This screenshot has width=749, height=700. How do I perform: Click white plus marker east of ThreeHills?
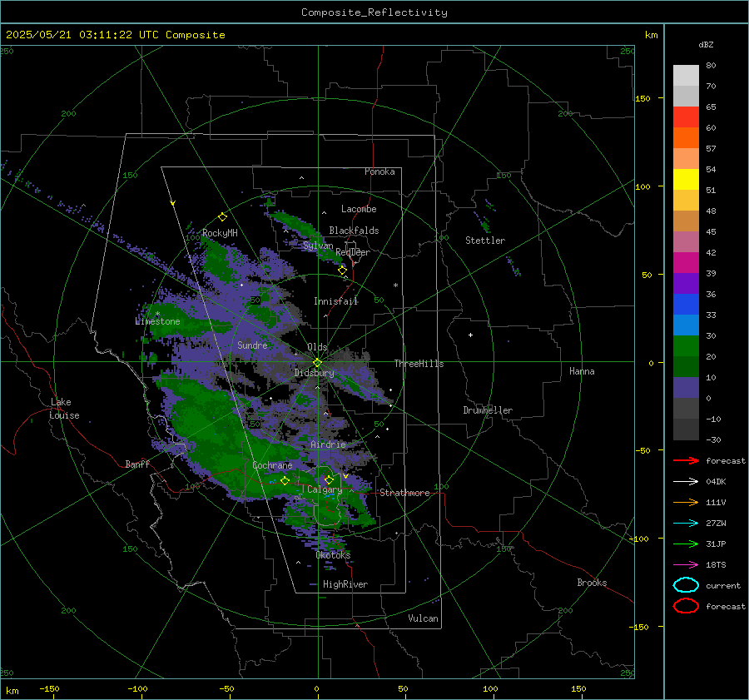click(x=470, y=335)
